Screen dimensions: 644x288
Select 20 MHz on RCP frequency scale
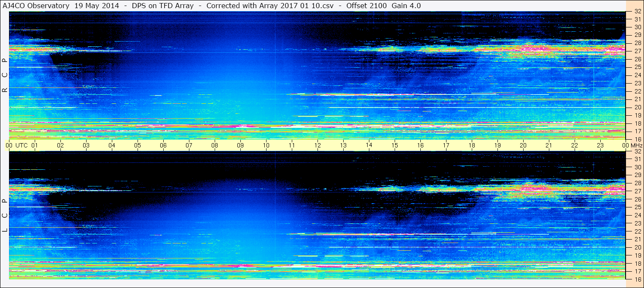[637, 107]
